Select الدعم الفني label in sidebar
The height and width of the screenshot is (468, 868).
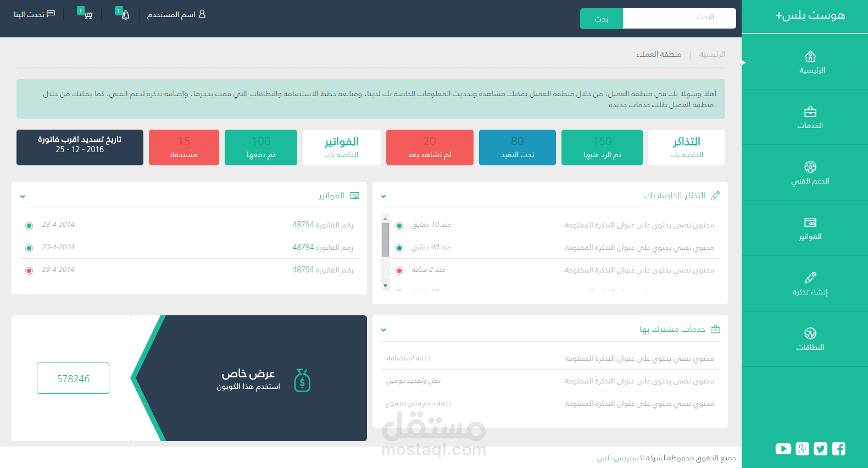point(810,181)
